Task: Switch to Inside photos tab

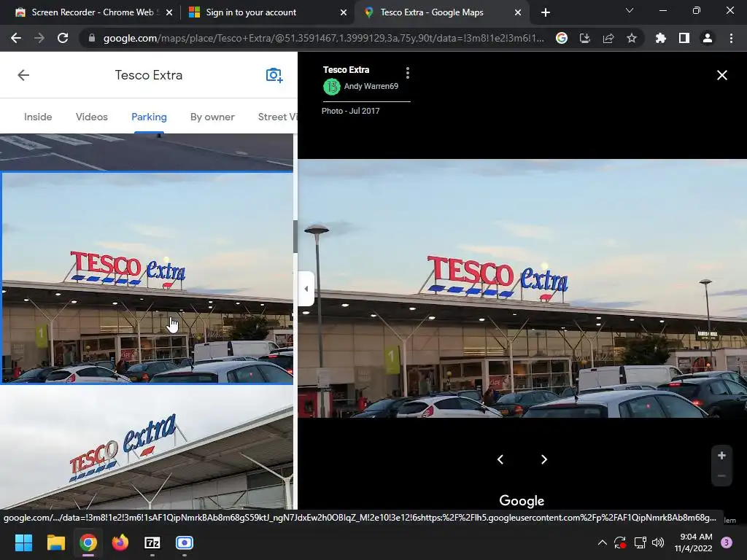Action: pos(38,117)
